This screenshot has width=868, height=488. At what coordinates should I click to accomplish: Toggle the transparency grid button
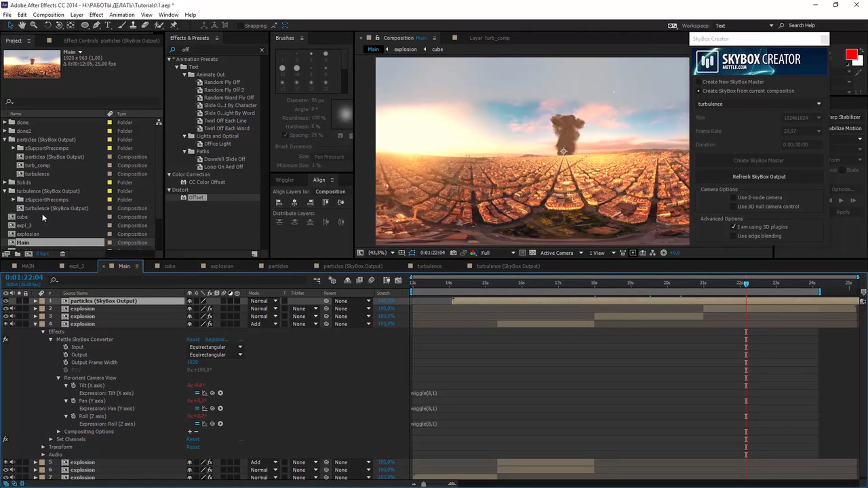532,253
